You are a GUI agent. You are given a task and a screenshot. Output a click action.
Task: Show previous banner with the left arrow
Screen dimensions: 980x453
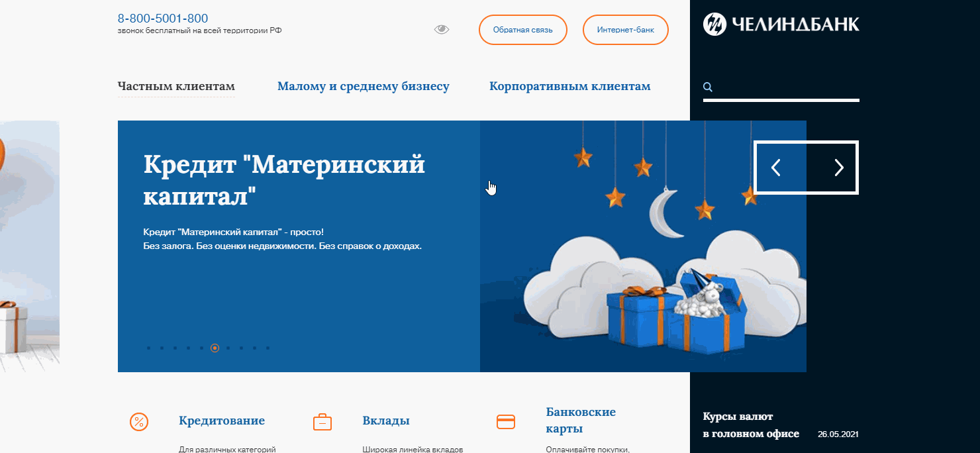775,168
